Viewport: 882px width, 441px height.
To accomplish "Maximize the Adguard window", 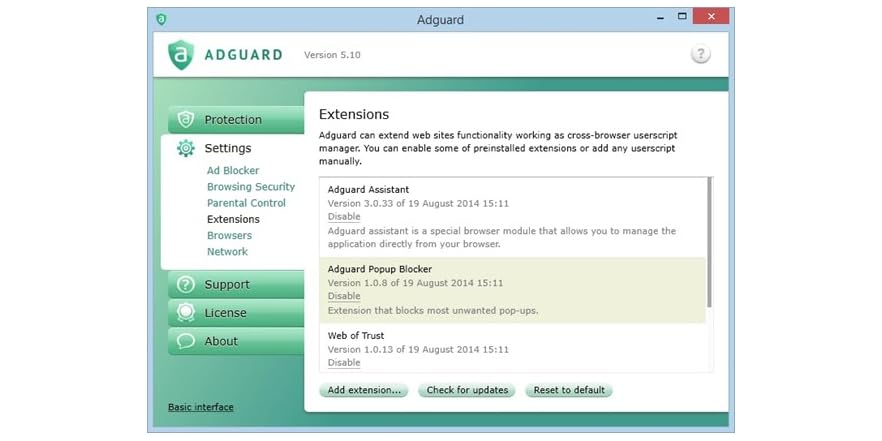I will click(x=682, y=17).
